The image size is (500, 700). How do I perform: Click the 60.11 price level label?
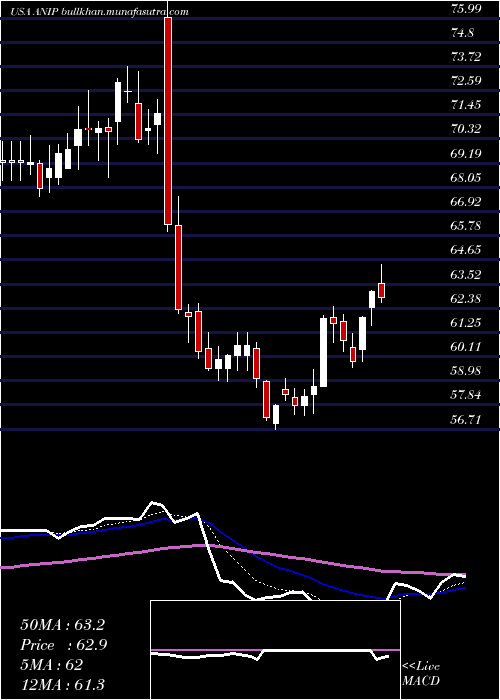[465, 346]
